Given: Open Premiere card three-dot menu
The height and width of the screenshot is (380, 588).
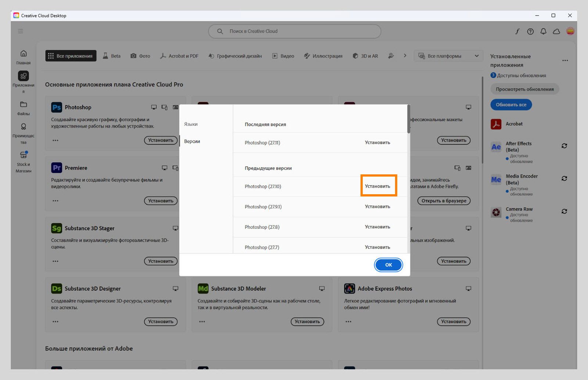Looking at the screenshot, I should tap(55, 201).
